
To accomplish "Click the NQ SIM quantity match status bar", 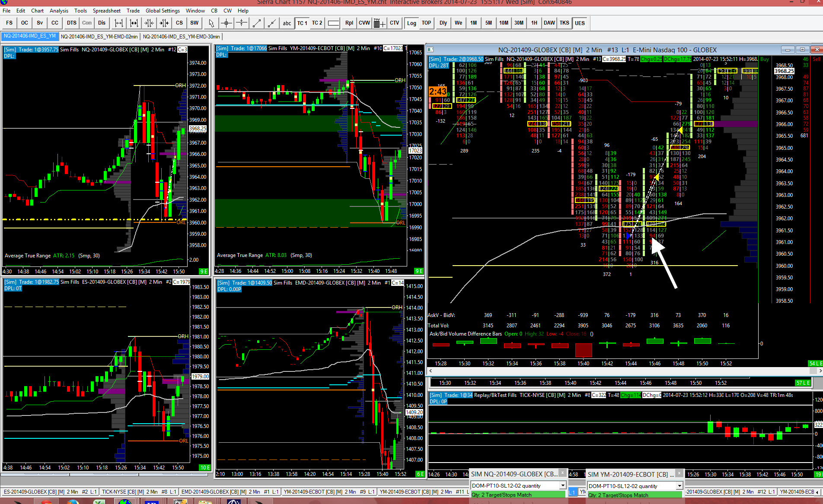I will tap(518, 495).
